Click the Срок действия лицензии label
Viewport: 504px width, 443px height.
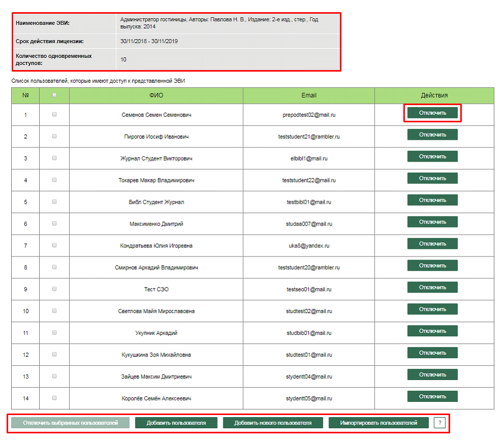pyautogui.click(x=49, y=42)
